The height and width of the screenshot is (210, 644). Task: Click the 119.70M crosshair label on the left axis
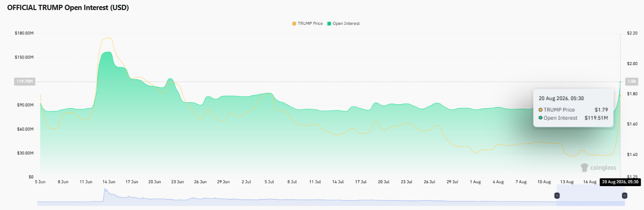pos(24,82)
